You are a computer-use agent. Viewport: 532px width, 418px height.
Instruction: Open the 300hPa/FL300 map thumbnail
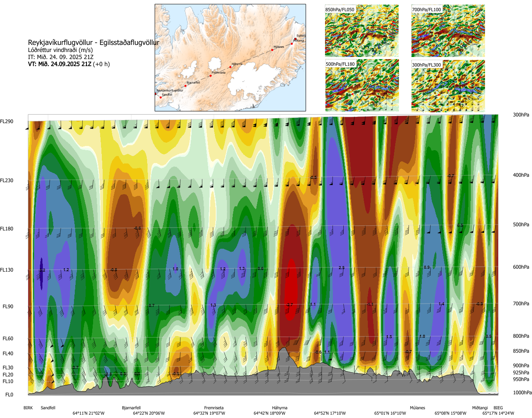(448, 86)
